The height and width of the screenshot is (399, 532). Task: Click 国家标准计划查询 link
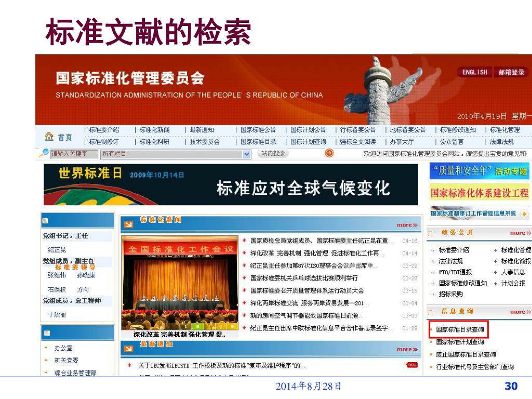(x=460, y=342)
